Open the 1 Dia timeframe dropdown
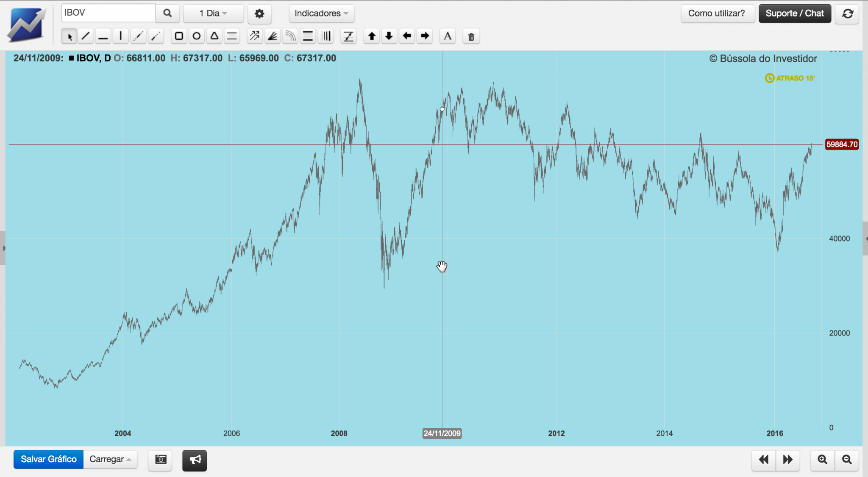868x477 pixels. click(213, 14)
